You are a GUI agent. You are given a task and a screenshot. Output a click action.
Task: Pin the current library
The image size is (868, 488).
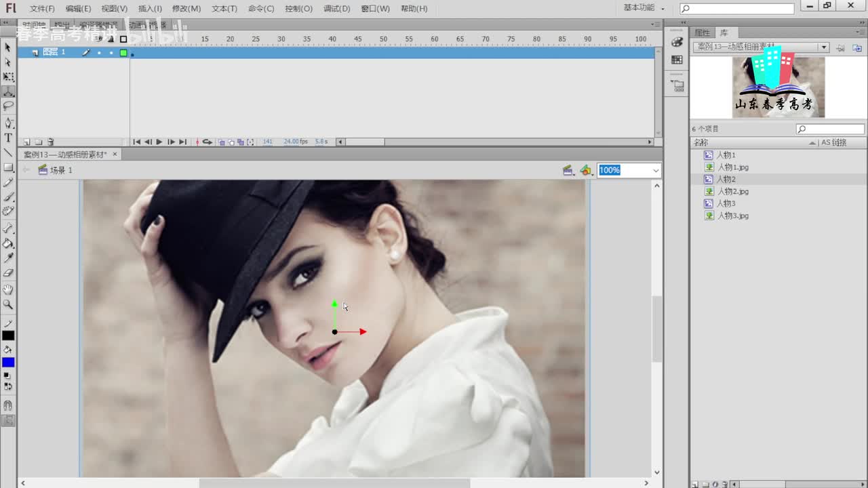[840, 47]
